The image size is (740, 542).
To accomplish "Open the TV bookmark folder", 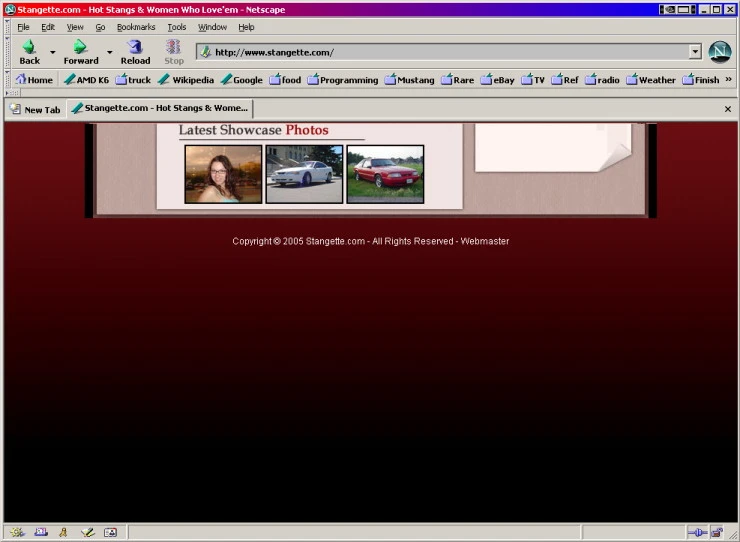I will (x=533, y=80).
